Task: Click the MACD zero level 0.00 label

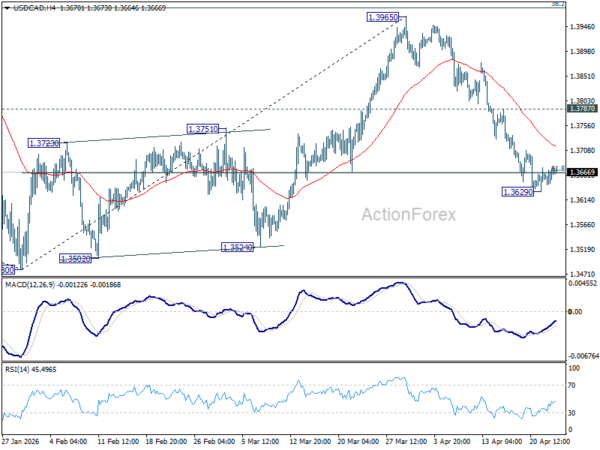Action: coord(576,312)
